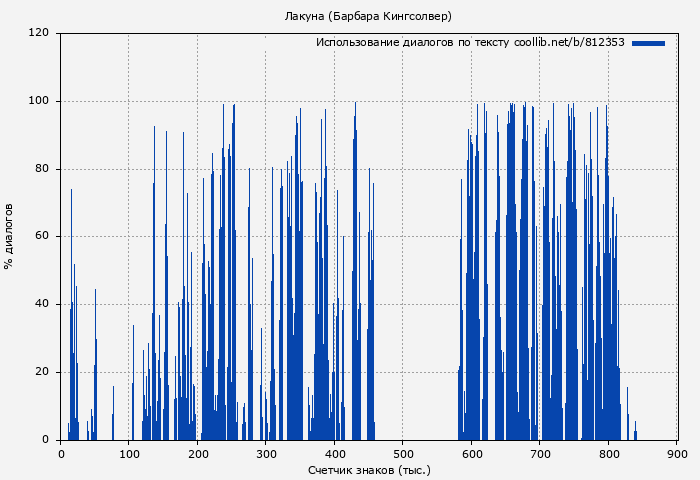Pick the 600 tick on the x-axis
The width and height of the screenshot is (700, 480).
pyautogui.click(x=471, y=453)
